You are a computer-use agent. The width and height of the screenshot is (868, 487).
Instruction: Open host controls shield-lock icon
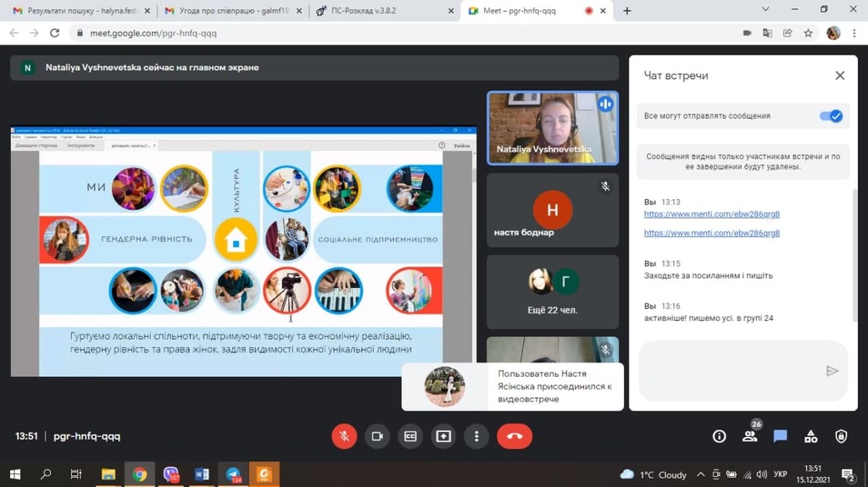841,436
